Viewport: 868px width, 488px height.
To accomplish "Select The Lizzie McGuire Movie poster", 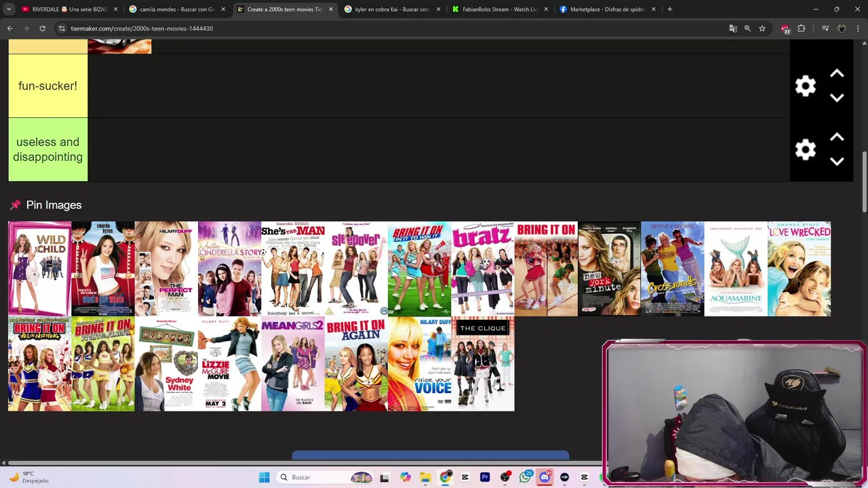I will (229, 364).
